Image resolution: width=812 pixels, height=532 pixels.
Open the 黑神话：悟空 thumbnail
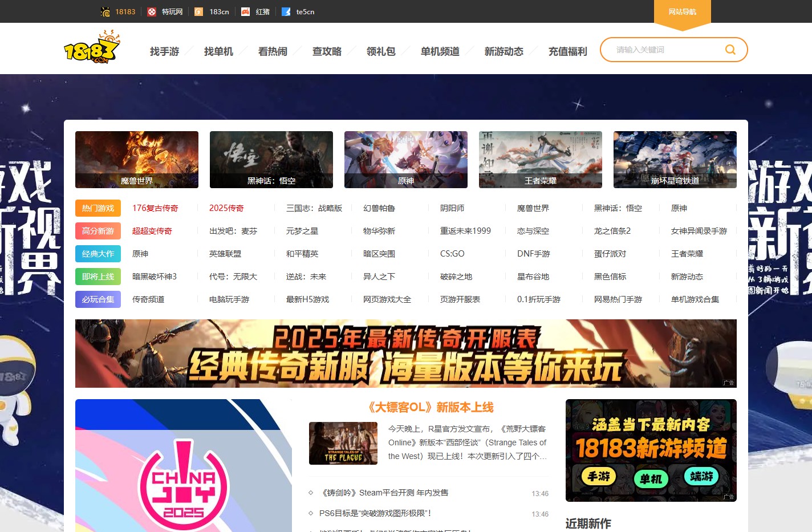tap(271, 160)
